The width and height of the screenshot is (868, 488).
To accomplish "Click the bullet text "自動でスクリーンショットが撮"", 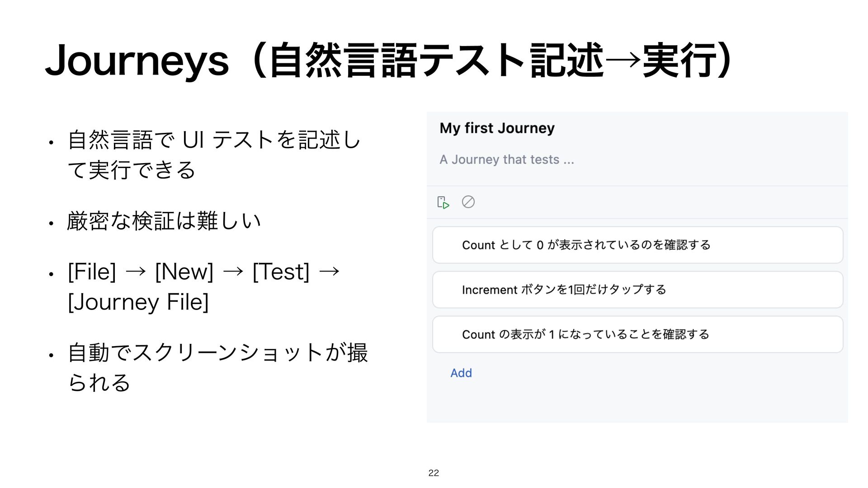I will [217, 352].
